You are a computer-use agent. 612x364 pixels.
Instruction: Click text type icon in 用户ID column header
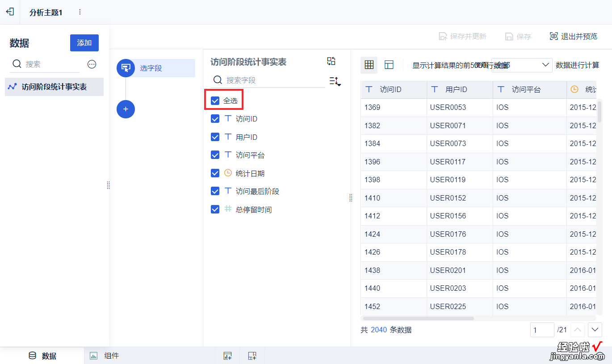coord(435,89)
